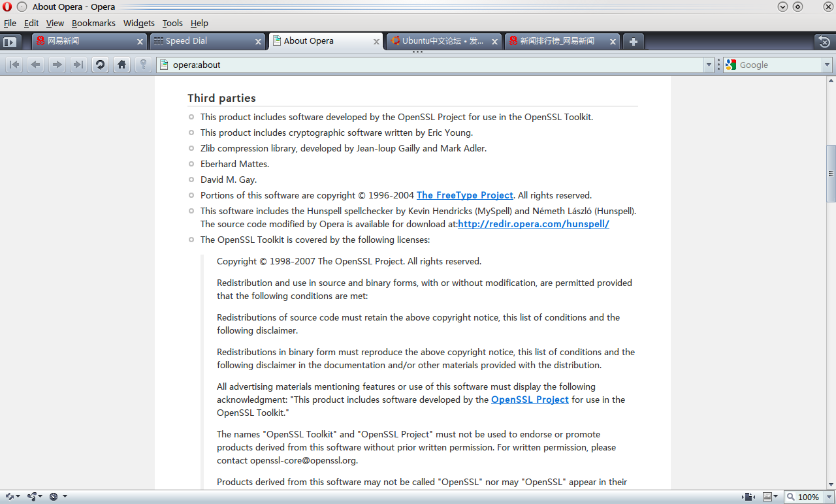Click the Opera logo in title bar

coord(7,7)
